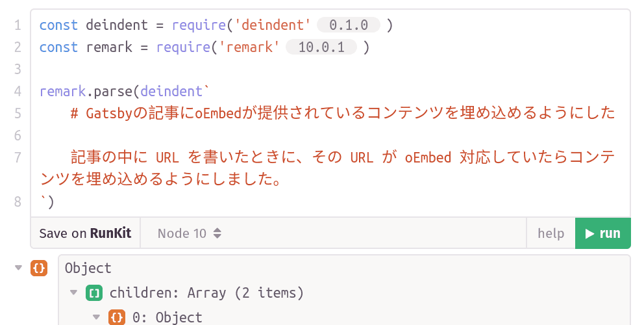The image size is (644, 325).
Task: Run the code notebook
Action: coord(602,233)
